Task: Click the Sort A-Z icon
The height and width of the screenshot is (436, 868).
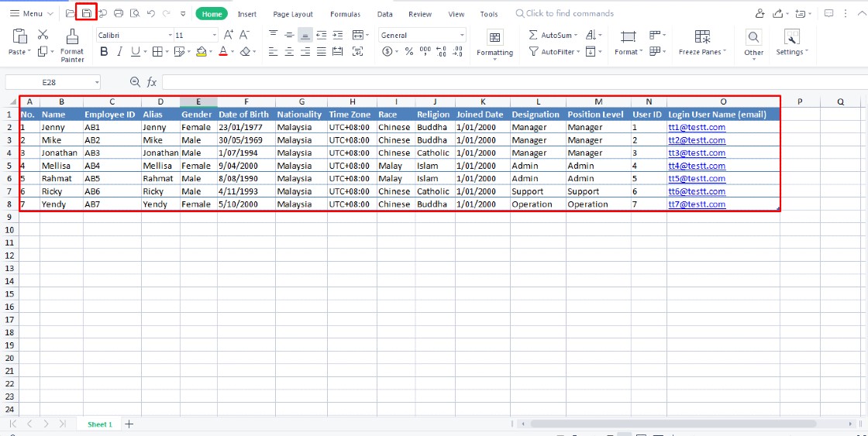Action: click(590, 35)
